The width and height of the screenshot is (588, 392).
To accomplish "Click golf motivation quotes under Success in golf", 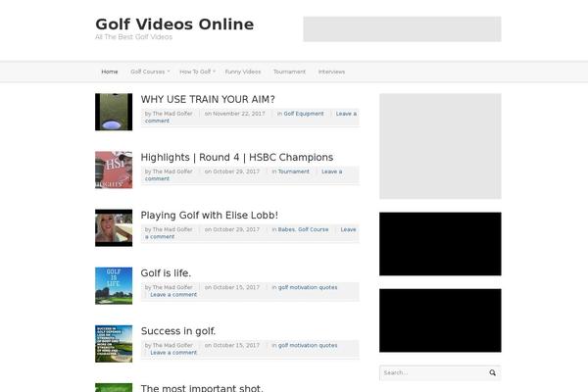I will (308, 346).
